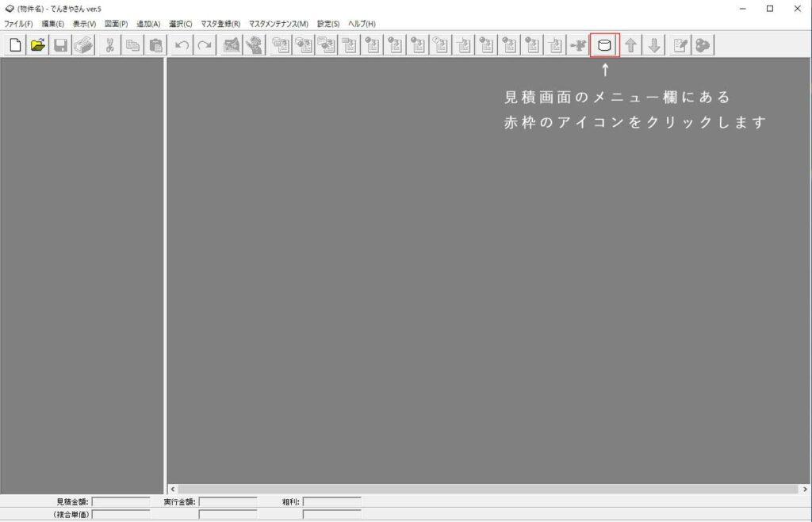Open the マスタメンテナンス(M) menu
Screen dimensions: 812x522
[278, 24]
